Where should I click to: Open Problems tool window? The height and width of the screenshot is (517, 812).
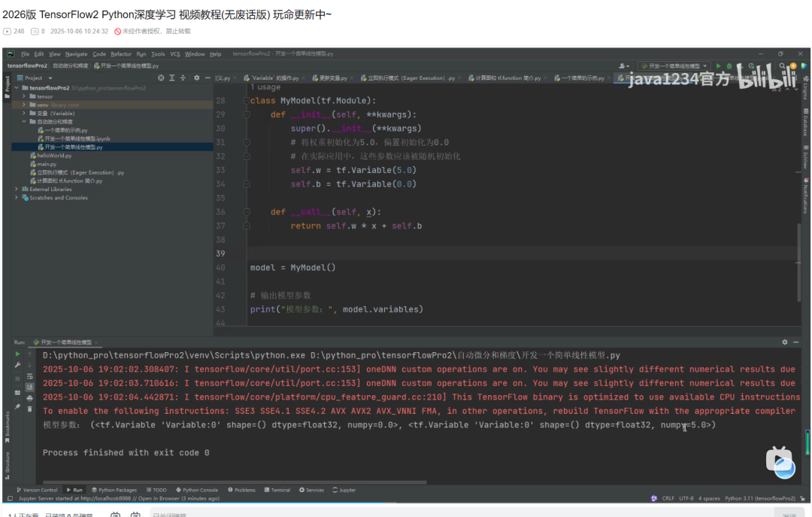(x=241, y=490)
